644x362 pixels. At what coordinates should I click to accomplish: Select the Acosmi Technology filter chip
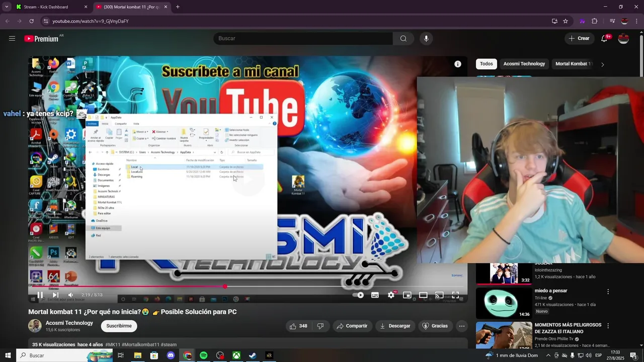pos(524,64)
